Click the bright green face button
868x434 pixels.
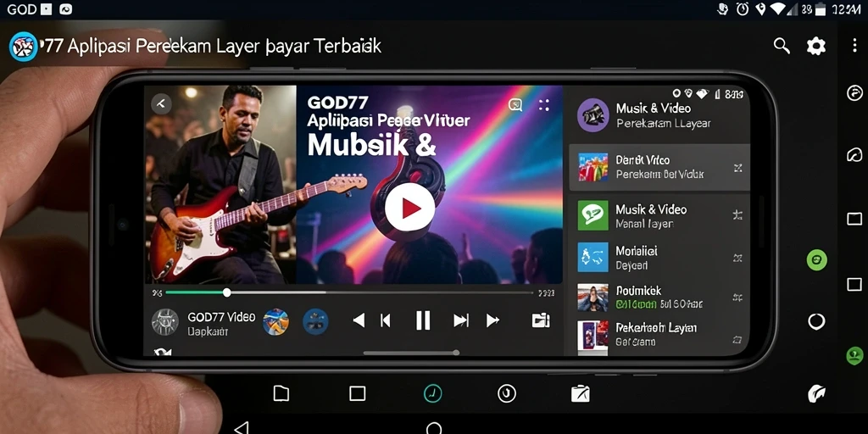tap(816, 259)
